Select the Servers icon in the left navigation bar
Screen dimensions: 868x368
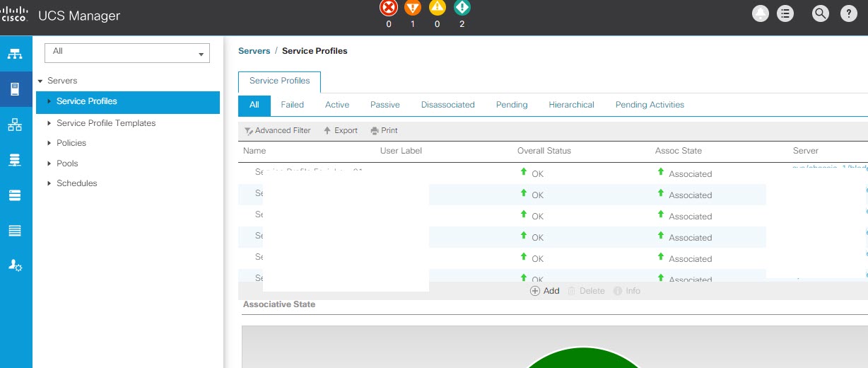pyautogui.click(x=15, y=90)
